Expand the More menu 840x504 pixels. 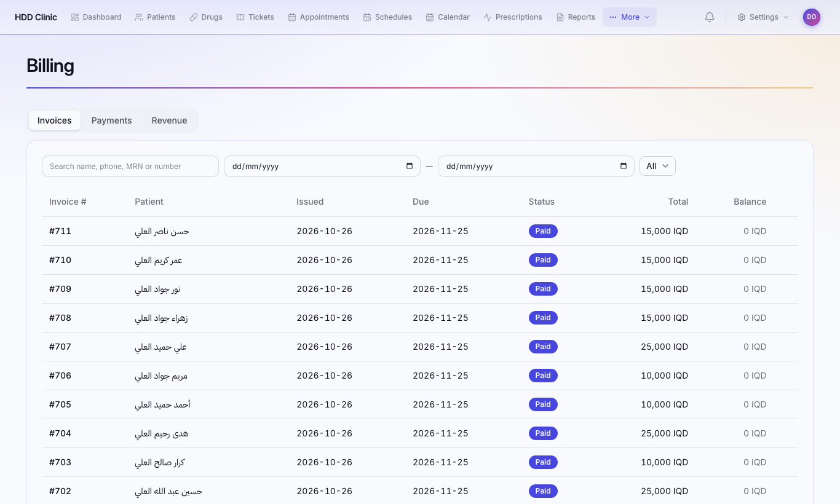(x=630, y=17)
